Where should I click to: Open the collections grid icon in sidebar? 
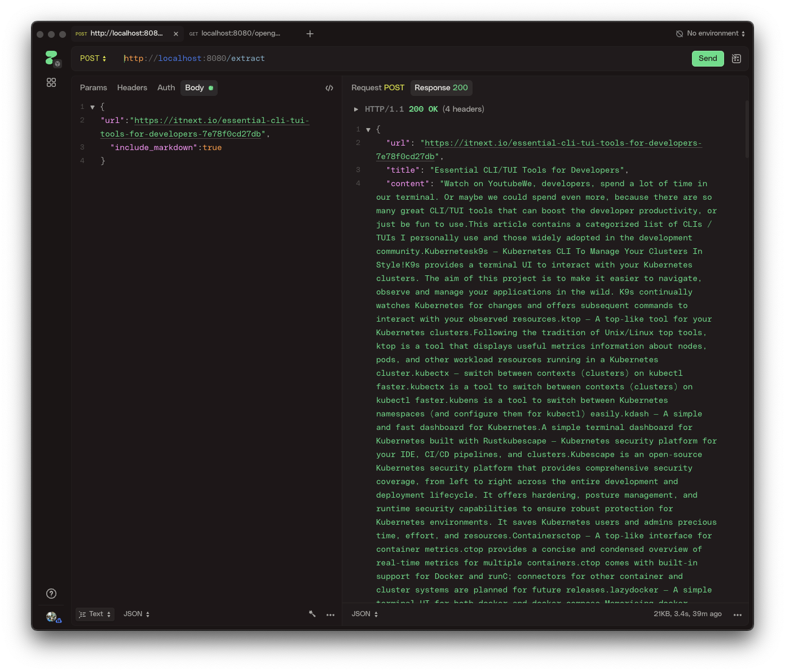(51, 82)
